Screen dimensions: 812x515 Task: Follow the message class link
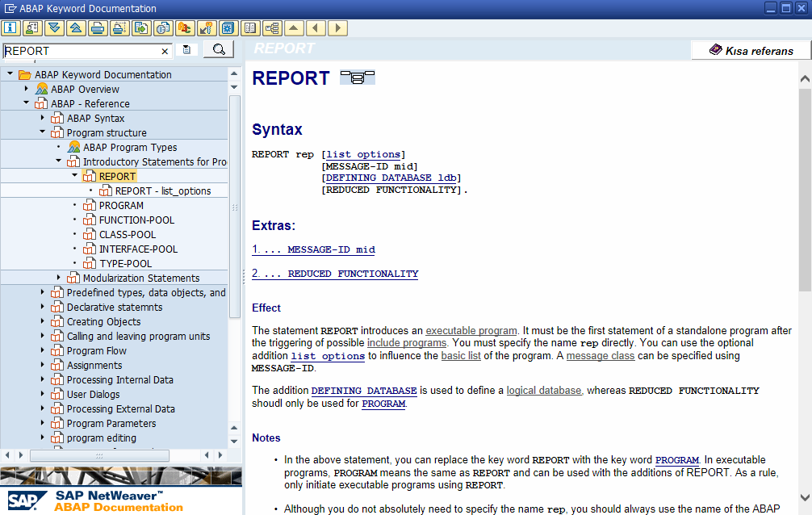click(x=601, y=356)
